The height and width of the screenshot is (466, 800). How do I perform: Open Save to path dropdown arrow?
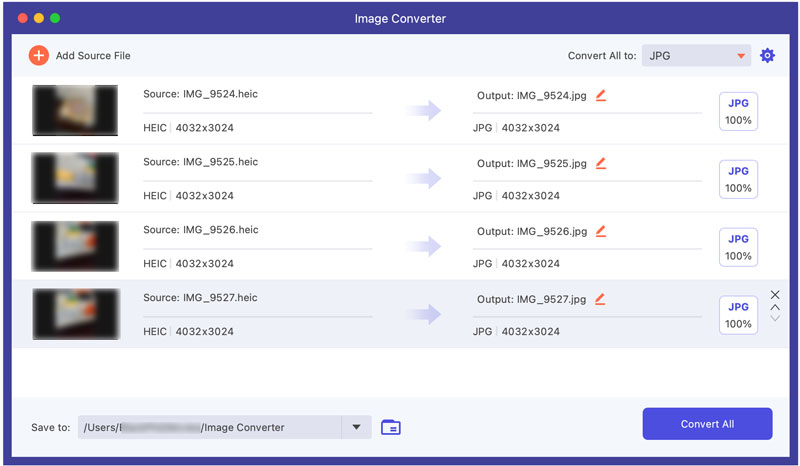coord(357,427)
